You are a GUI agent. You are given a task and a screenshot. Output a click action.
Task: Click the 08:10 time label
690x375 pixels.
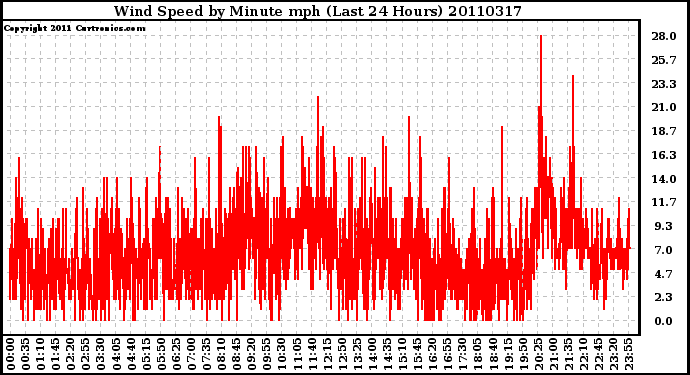pos(222,354)
